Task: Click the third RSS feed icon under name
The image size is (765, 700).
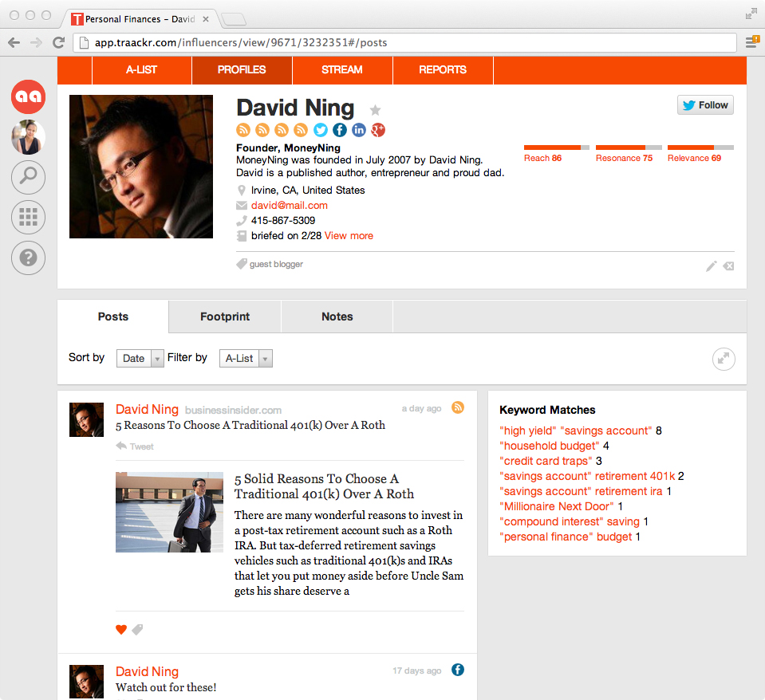Action: click(x=282, y=130)
